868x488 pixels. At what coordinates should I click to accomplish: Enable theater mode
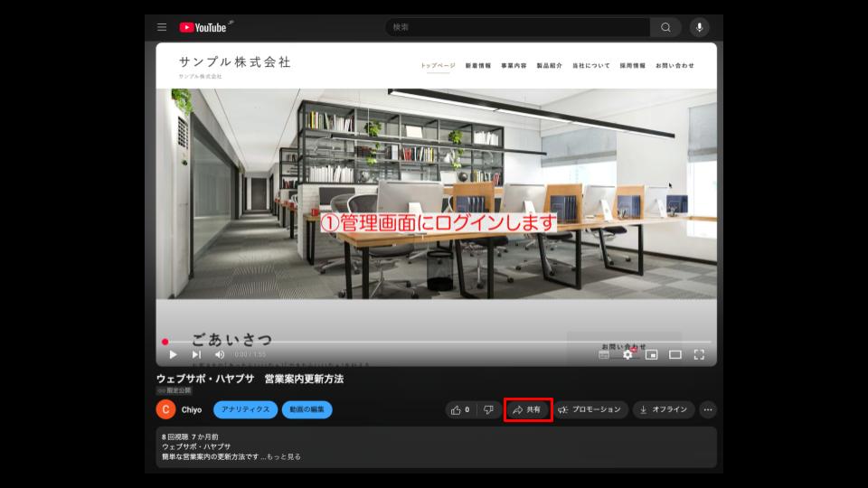coord(675,354)
